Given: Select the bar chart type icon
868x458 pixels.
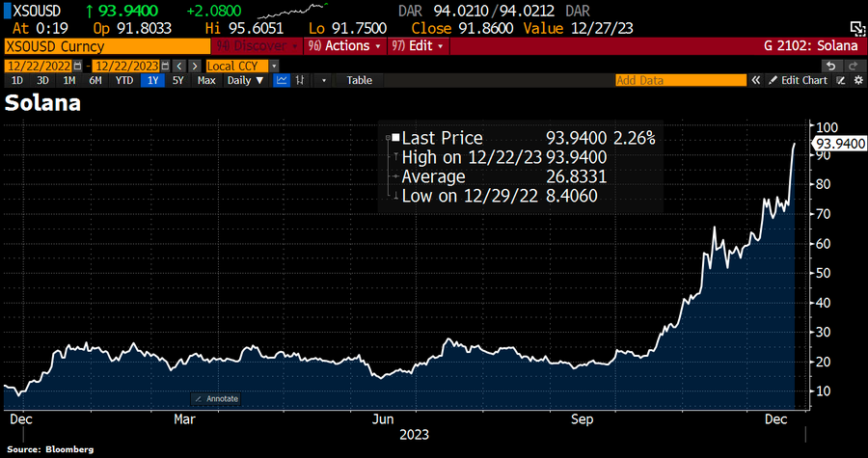Looking at the screenshot, I should [x=300, y=80].
